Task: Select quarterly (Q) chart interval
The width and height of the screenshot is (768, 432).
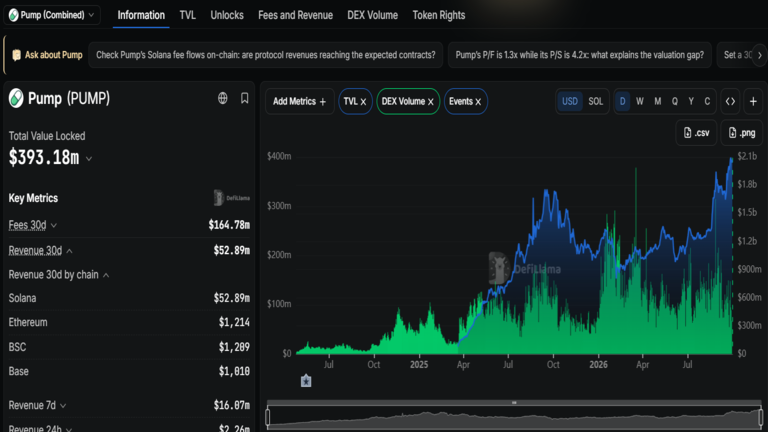Action: tap(675, 101)
